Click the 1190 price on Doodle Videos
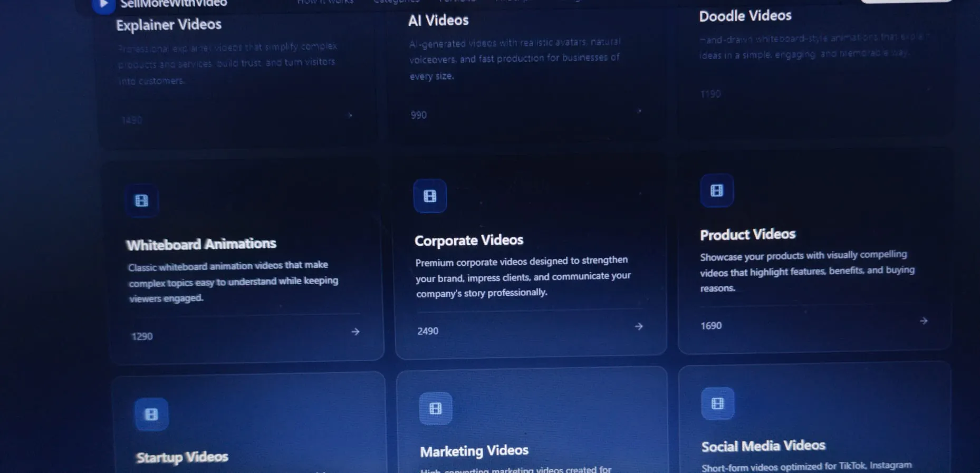This screenshot has width=980, height=473. tap(710, 94)
